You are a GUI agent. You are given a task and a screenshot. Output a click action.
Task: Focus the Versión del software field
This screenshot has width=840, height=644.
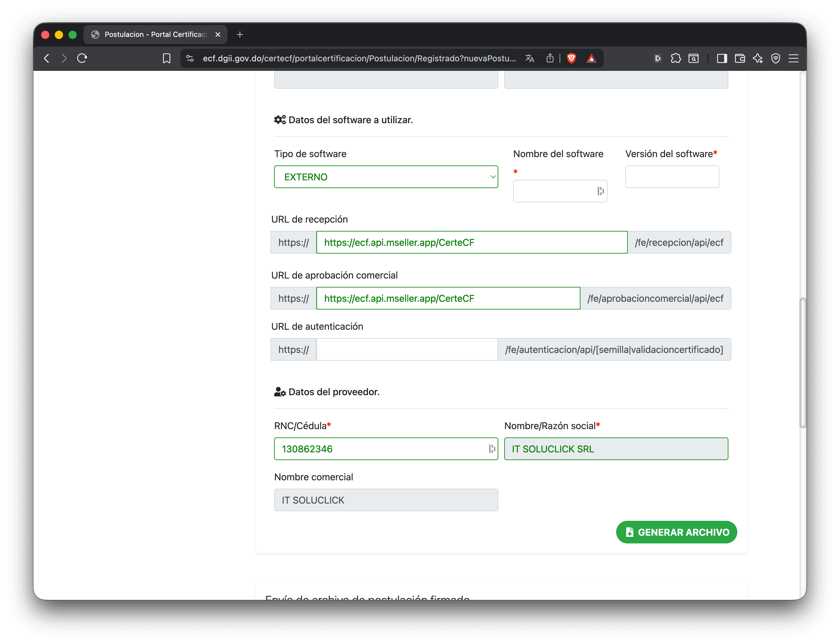point(672,177)
